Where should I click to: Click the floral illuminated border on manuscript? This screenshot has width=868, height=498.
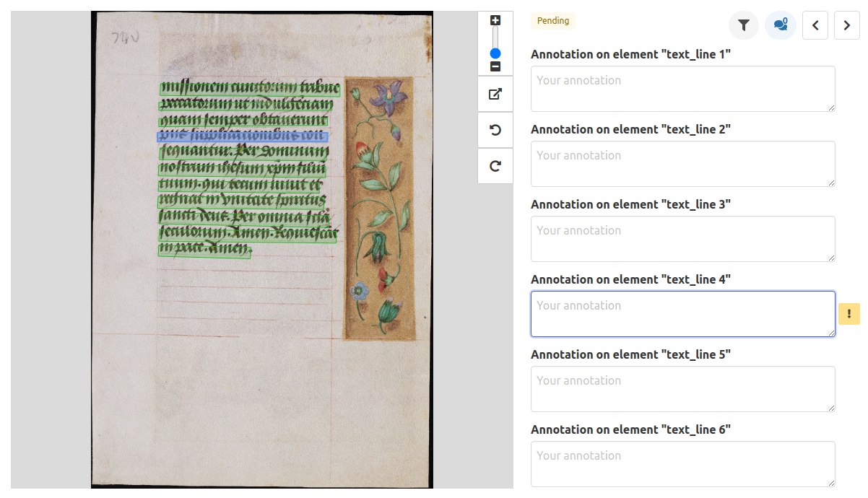tap(378, 208)
